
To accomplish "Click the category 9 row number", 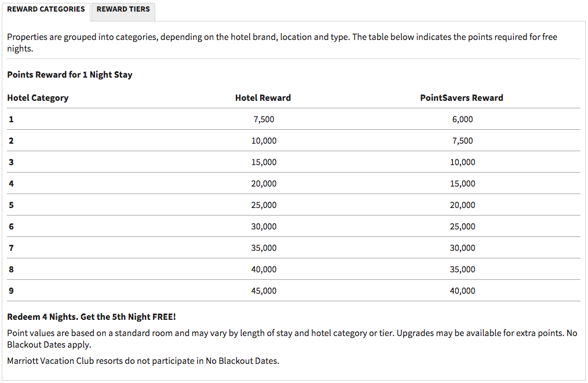I will 11,291.
